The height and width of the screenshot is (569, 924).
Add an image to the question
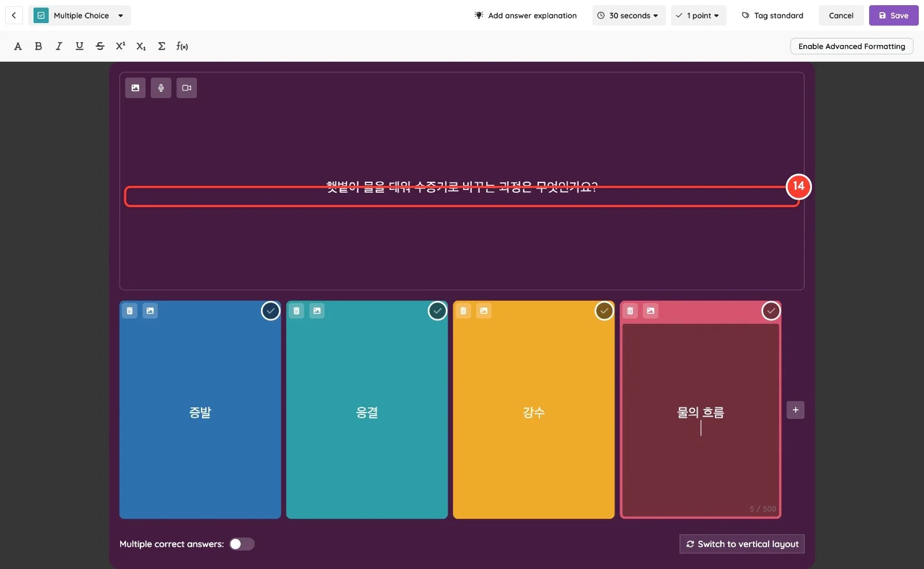click(135, 88)
